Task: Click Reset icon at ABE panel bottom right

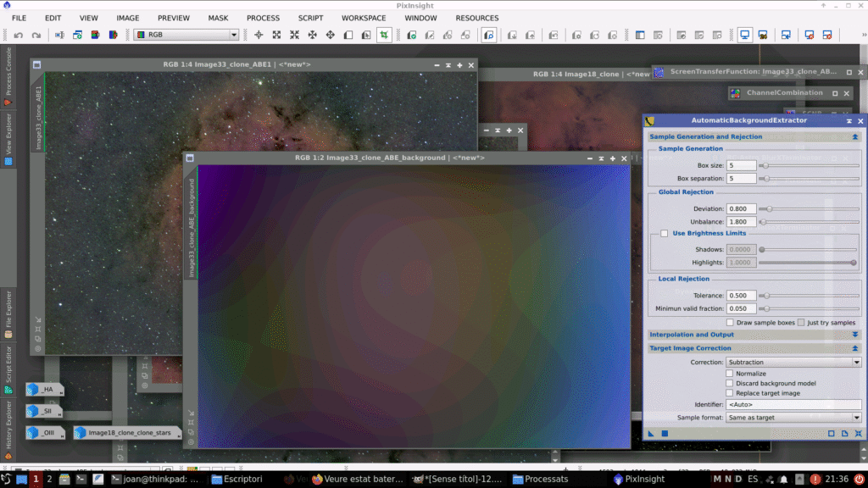Action: tap(858, 434)
